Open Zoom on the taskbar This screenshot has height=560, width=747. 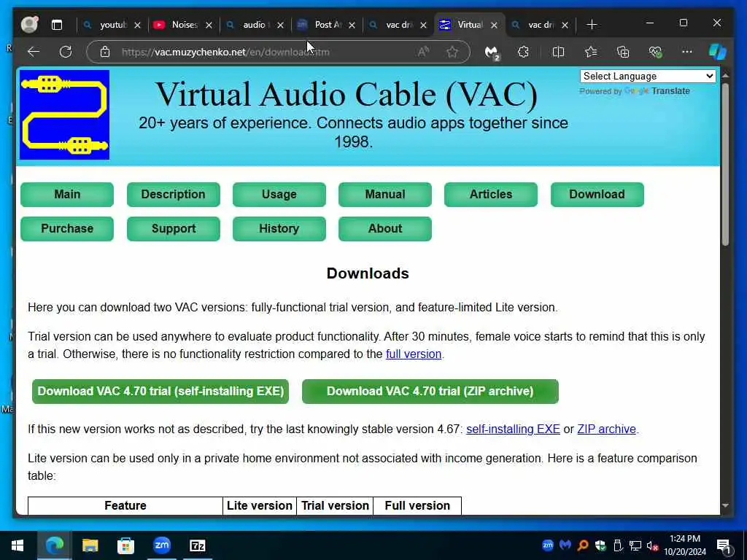[162, 545]
